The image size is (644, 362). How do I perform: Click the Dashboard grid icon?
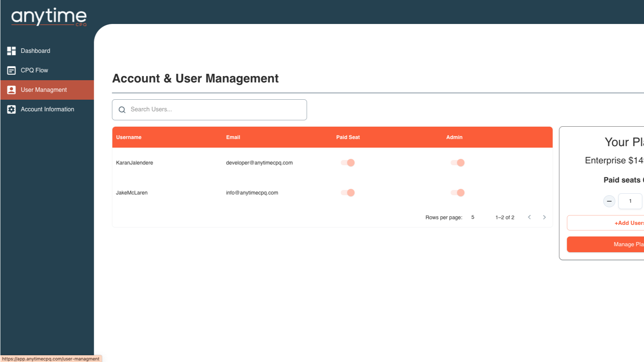point(11,51)
